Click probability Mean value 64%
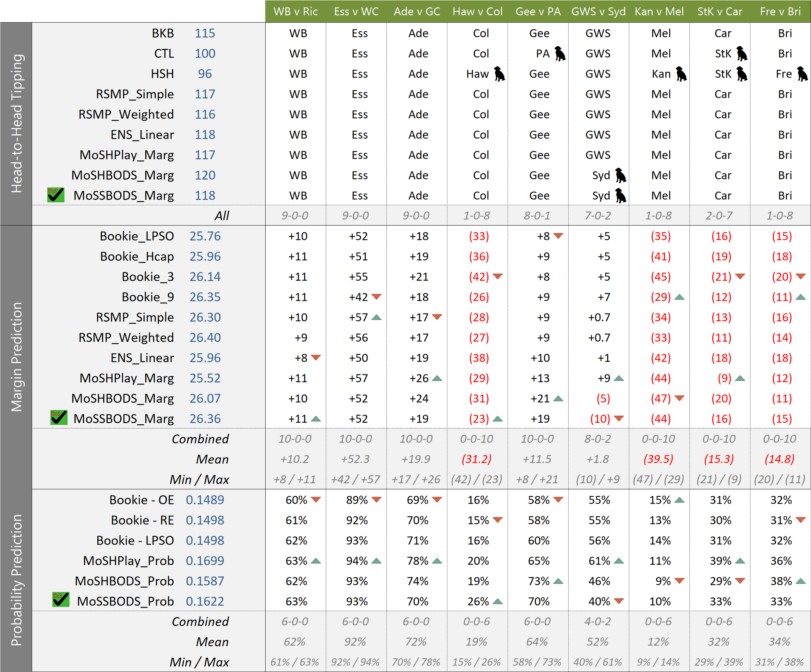This screenshot has width=811, height=672. pos(537,642)
